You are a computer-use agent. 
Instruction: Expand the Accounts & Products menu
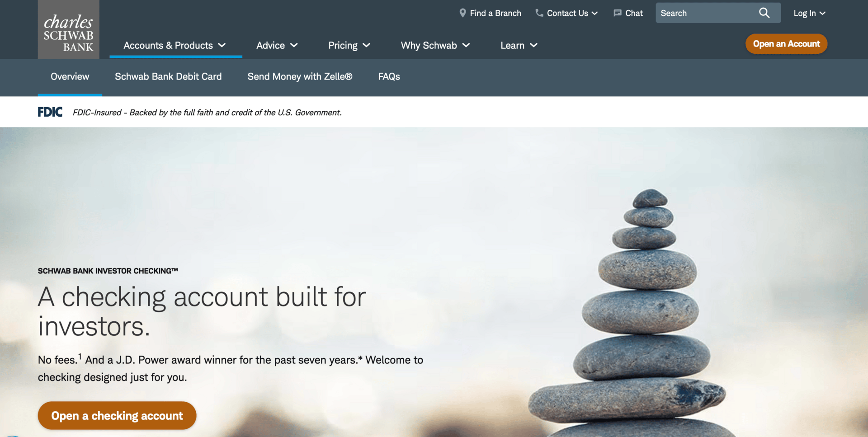coord(175,45)
